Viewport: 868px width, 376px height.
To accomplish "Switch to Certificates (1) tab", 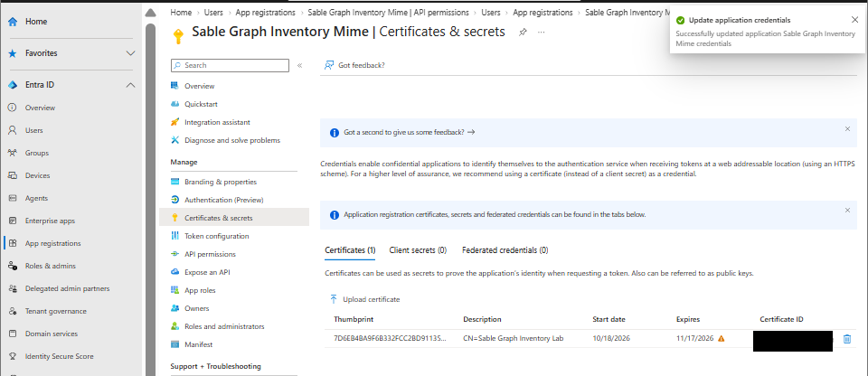I will click(350, 250).
